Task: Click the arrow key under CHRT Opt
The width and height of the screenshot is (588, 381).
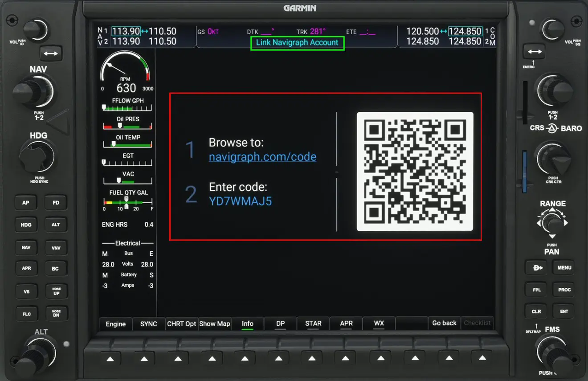Action: click(178, 359)
